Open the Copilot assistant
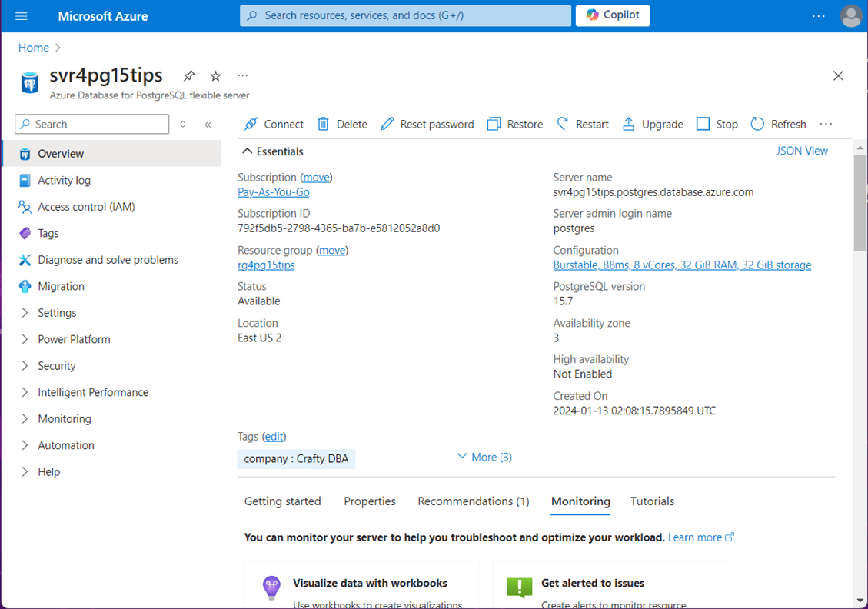868x609 pixels. click(x=613, y=15)
